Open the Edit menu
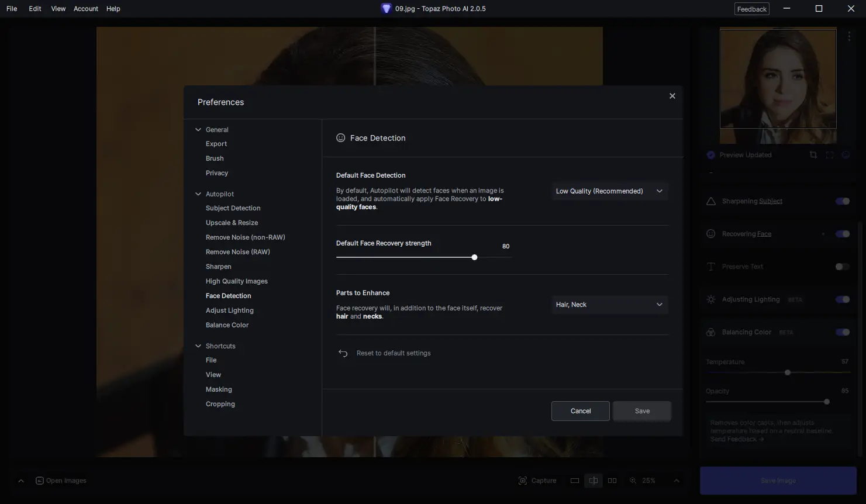This screenshot has width=866, height=504. pyautogui.click(x=35, y=9)
